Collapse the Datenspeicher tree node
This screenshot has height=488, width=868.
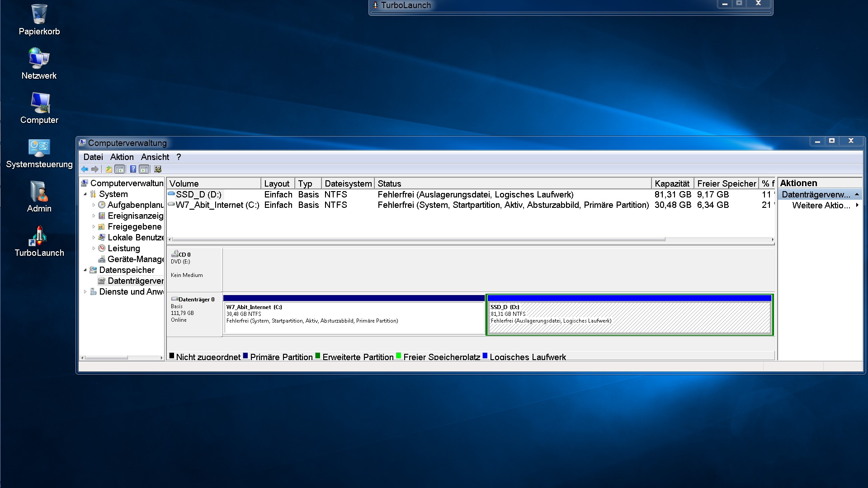[x=85, y=270]
